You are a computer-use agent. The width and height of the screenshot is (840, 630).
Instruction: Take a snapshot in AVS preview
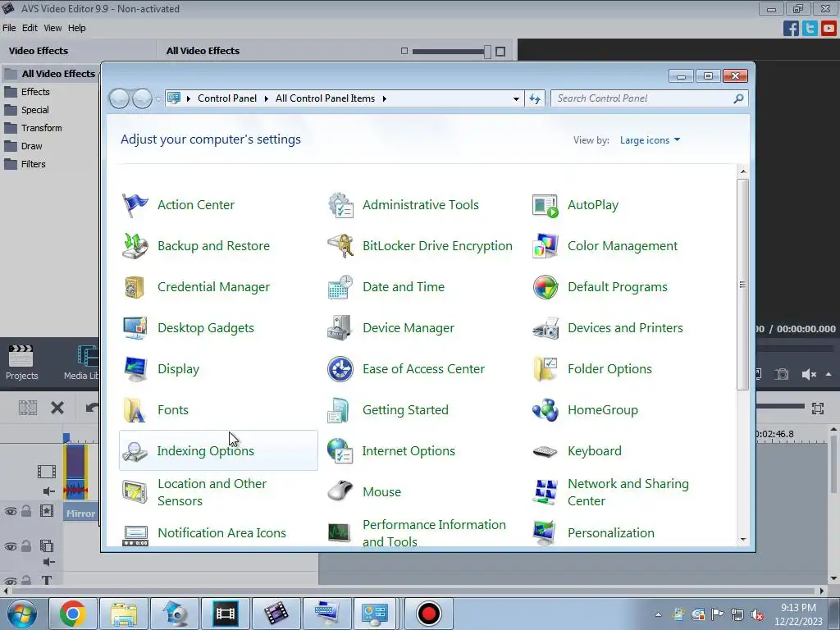click(x=782, y=374)
